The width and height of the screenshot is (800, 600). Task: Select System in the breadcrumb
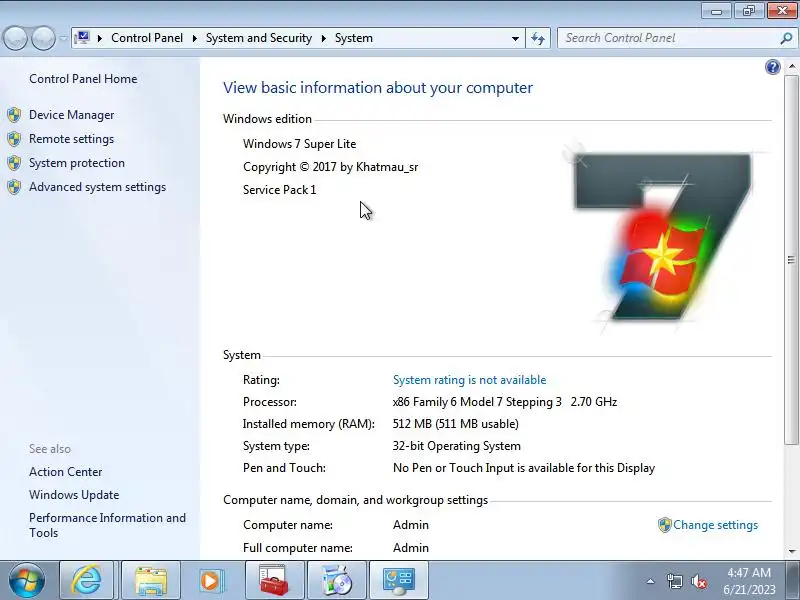354,38
